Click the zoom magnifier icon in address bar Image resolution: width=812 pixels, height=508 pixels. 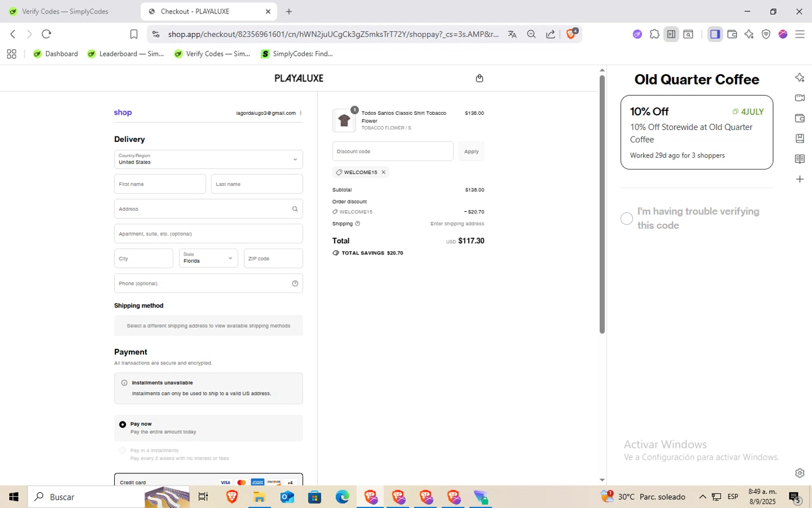tap(531, 34)
